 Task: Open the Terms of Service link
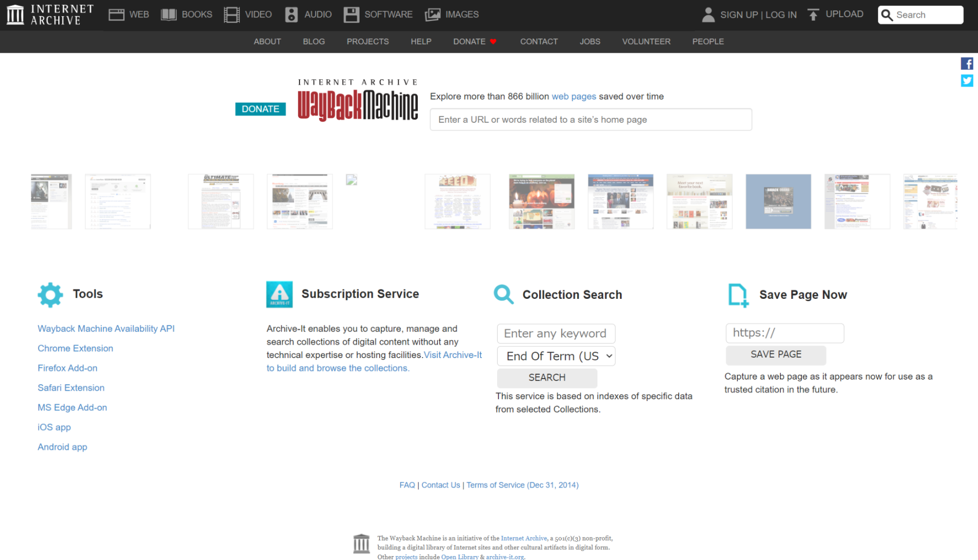click(x=522, y=485)
